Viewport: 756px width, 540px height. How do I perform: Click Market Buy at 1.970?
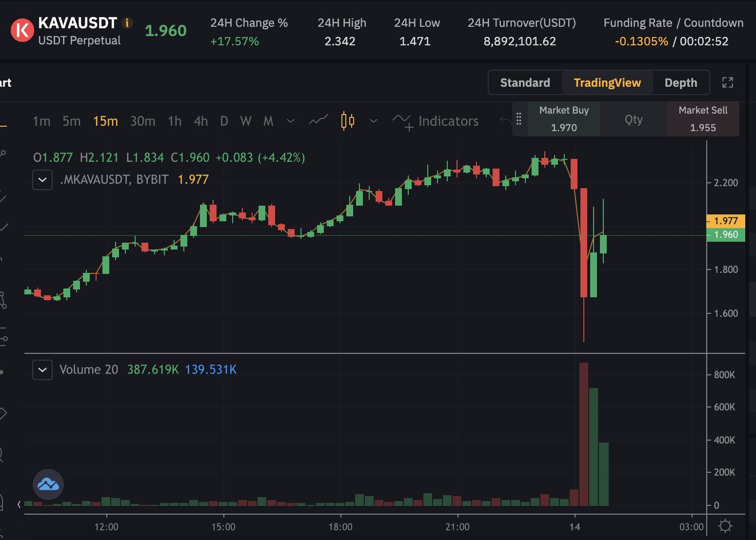pos(564,119)
